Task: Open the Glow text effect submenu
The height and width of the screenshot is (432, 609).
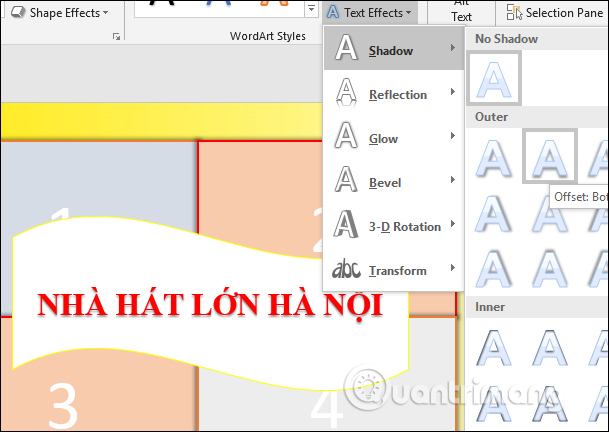Action: tap(394, 138)
